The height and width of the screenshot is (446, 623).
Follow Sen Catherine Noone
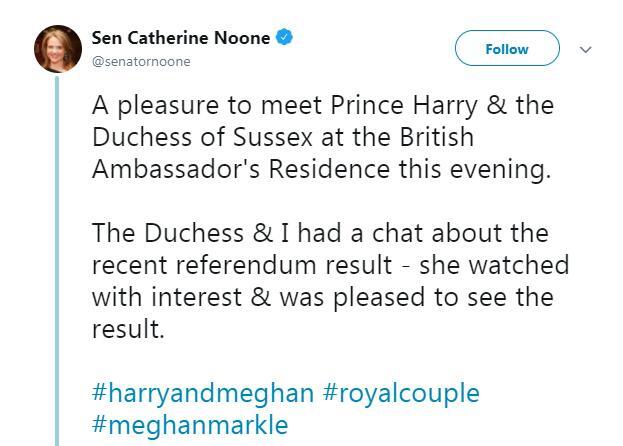click(506, 49)
